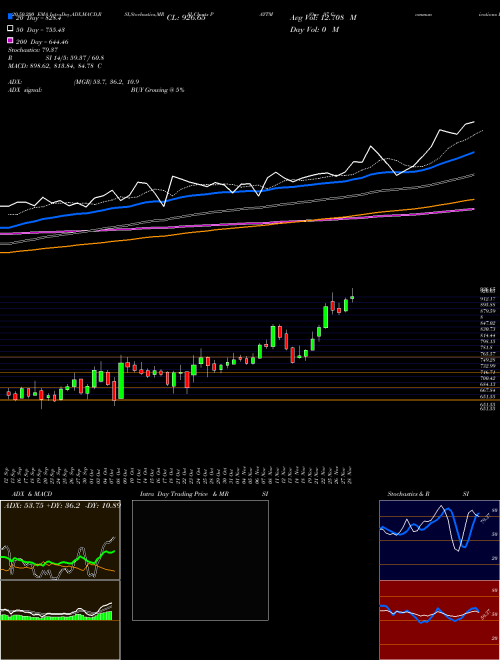Open the ADX indicator chart panel
Screen dimensions: 500x660
coord(60,540)
